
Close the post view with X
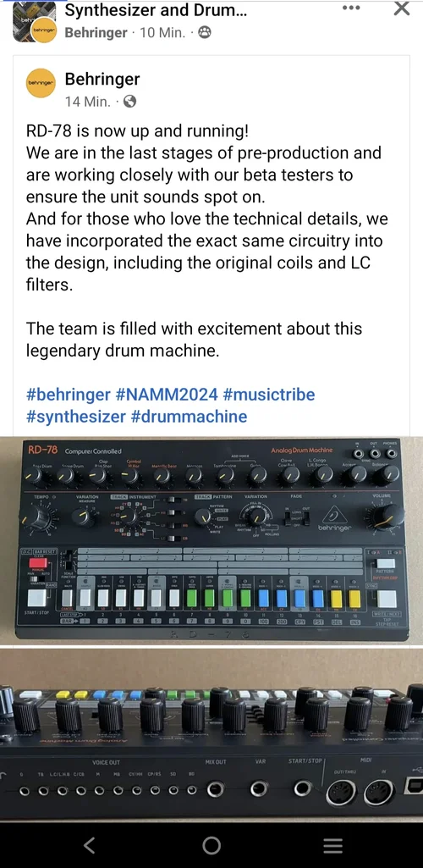coord(402,8)
